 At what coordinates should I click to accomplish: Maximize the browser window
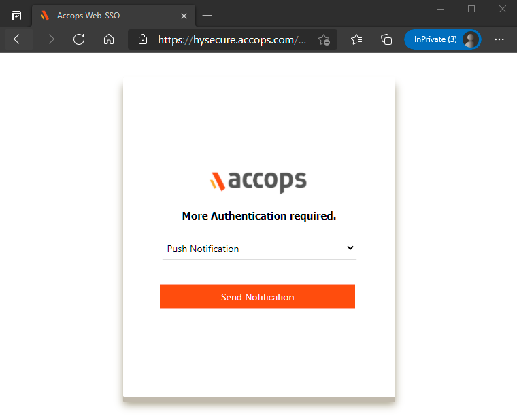(471, 9)
